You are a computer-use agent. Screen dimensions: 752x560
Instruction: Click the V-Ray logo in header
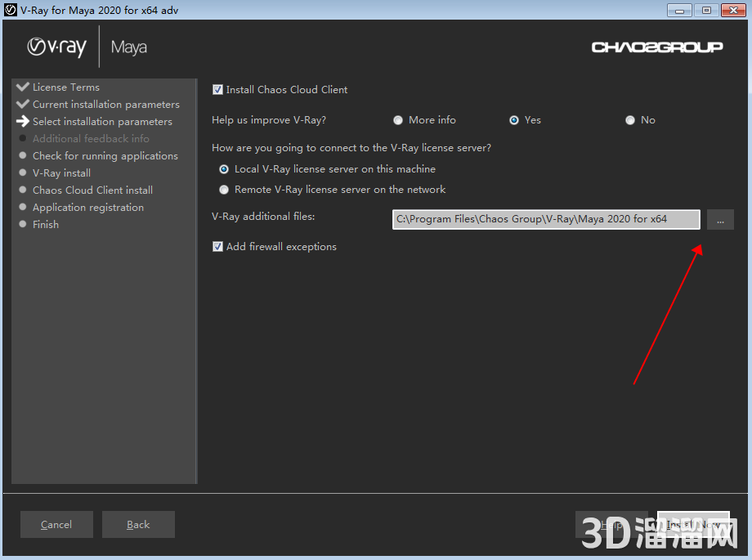pyautogui.click(x=56, y=47)
